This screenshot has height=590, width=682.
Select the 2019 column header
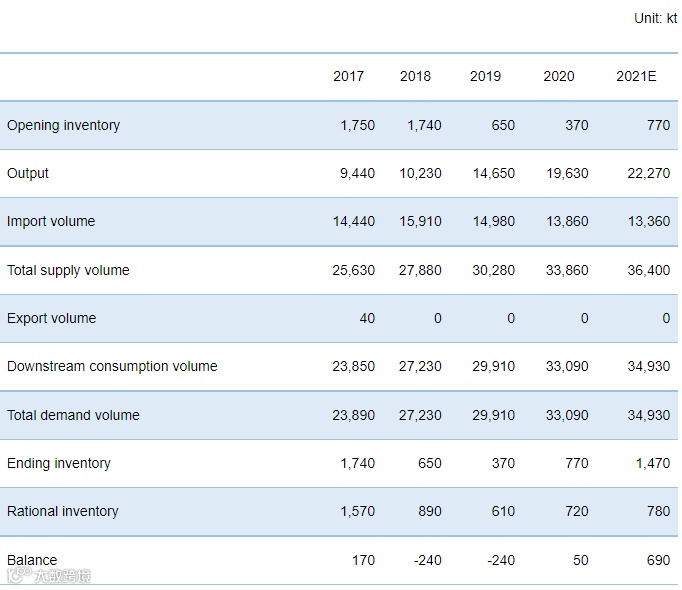click(x=485, y=76)
